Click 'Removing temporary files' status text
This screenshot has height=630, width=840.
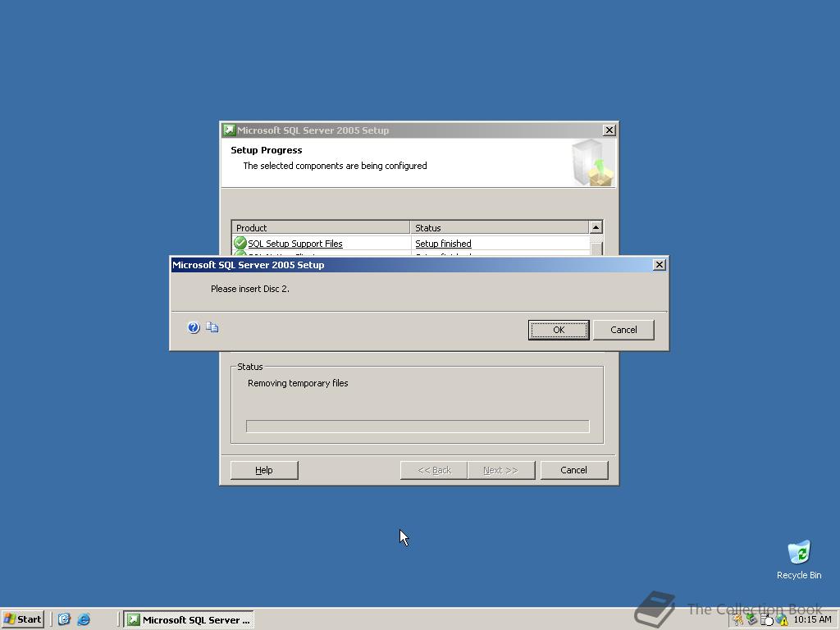(x=298, y=383)
